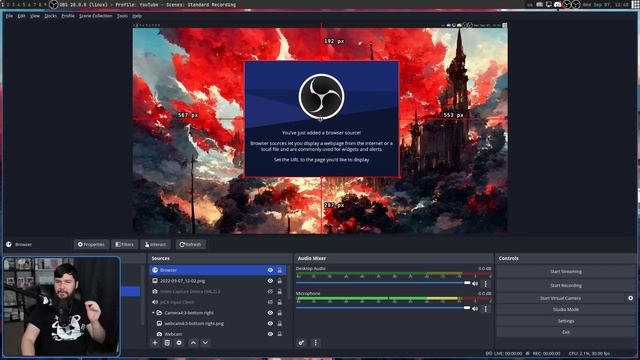Open Advanced Audio Properties gears icon
The width and height of the screenshot is (640, 360).
coord(301,343)
